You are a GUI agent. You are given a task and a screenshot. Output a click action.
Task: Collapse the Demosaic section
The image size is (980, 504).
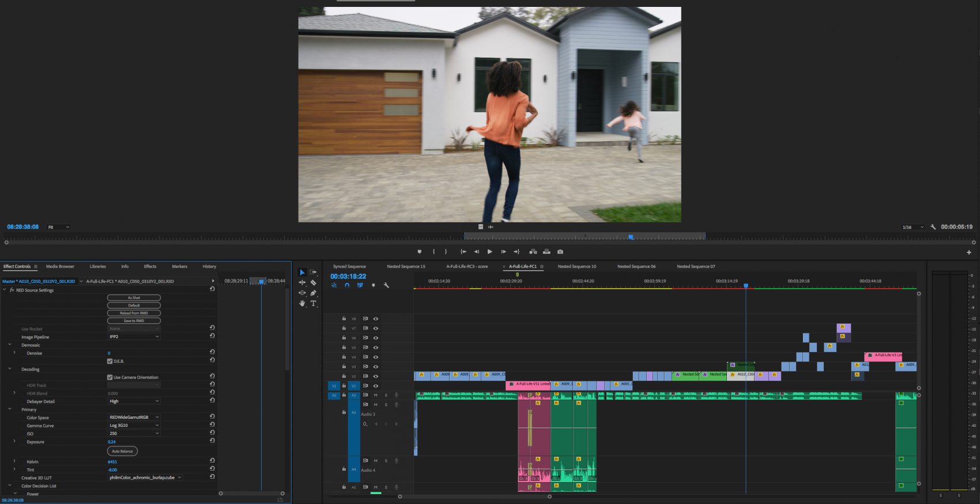(x=10, y=344)
